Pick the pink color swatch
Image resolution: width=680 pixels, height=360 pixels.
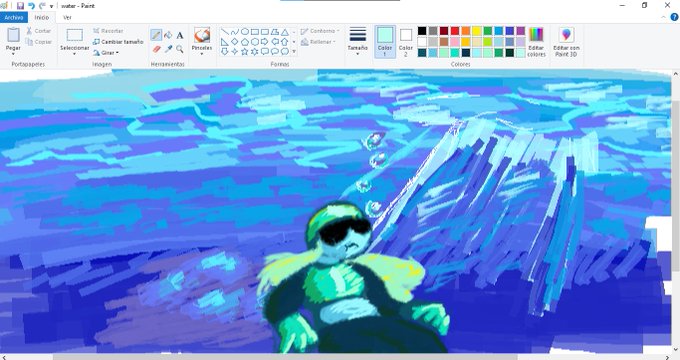pos(455,42)
